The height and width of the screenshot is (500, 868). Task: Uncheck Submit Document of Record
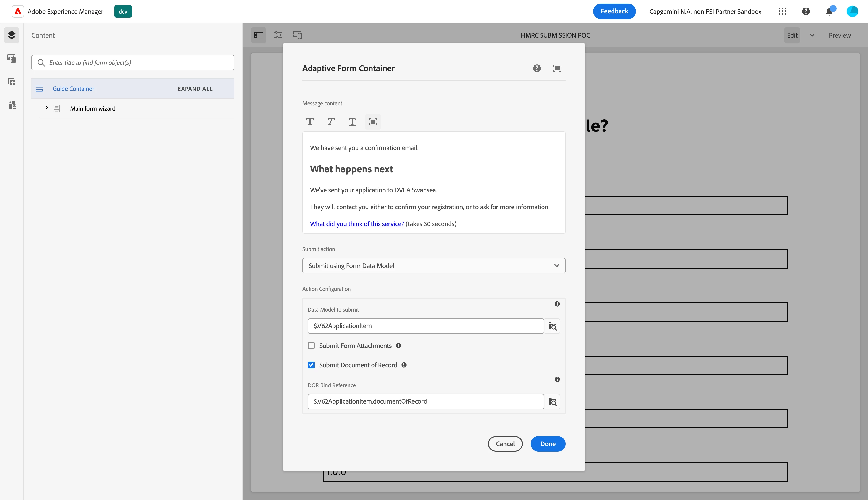point(311,365)
